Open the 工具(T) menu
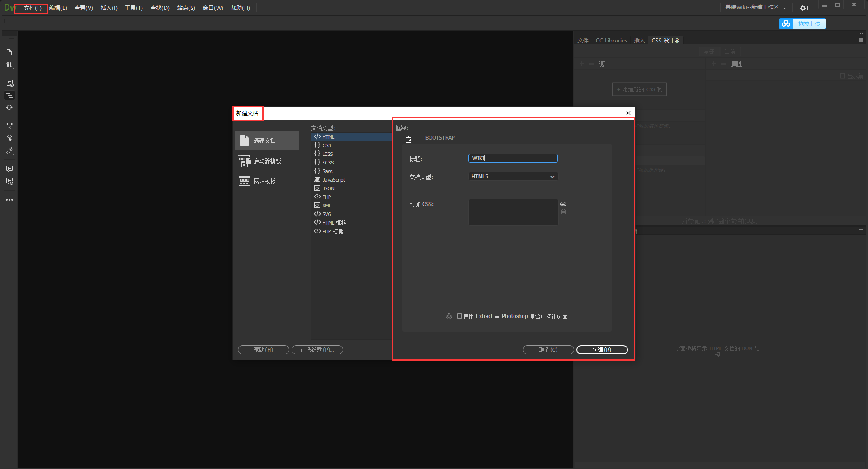This screenshot has width=868, height=469. [134, 8]
